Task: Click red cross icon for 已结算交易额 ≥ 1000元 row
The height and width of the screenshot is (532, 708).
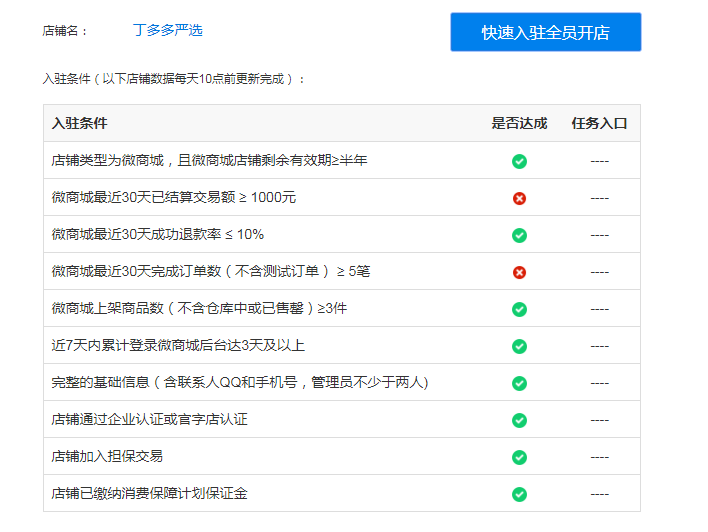Action: 519,198
